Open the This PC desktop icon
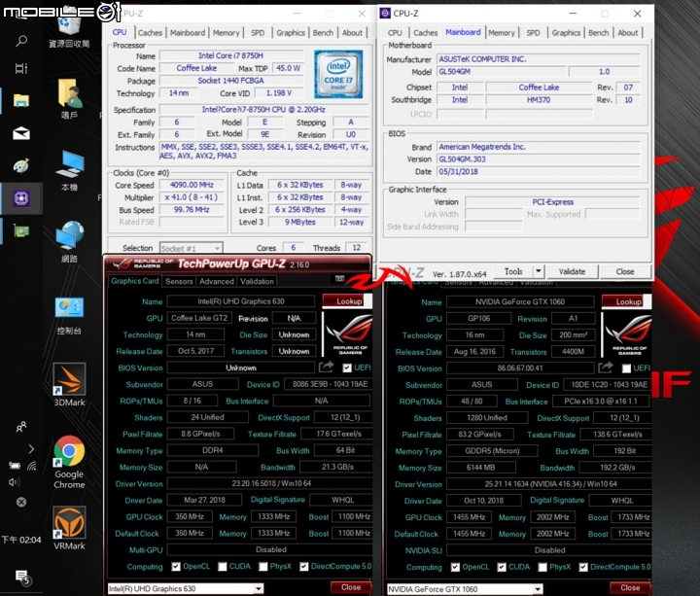 click(x=69, y=171)
